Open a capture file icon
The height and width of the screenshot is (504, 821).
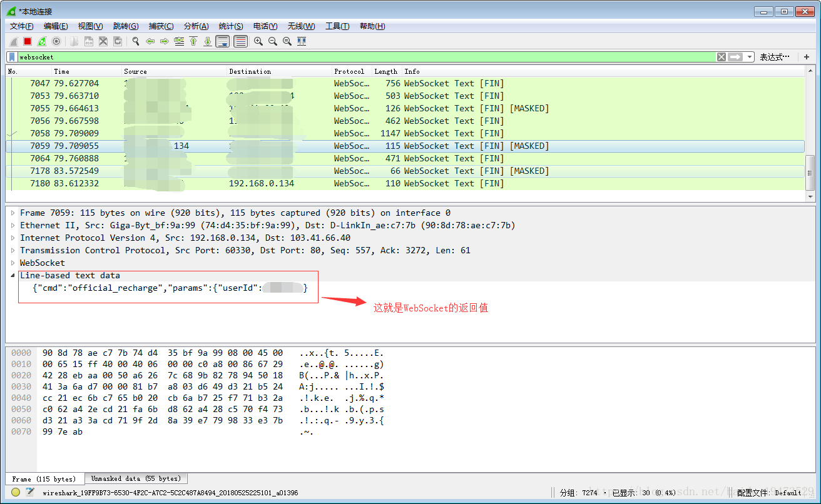click(x=74, y=41)
